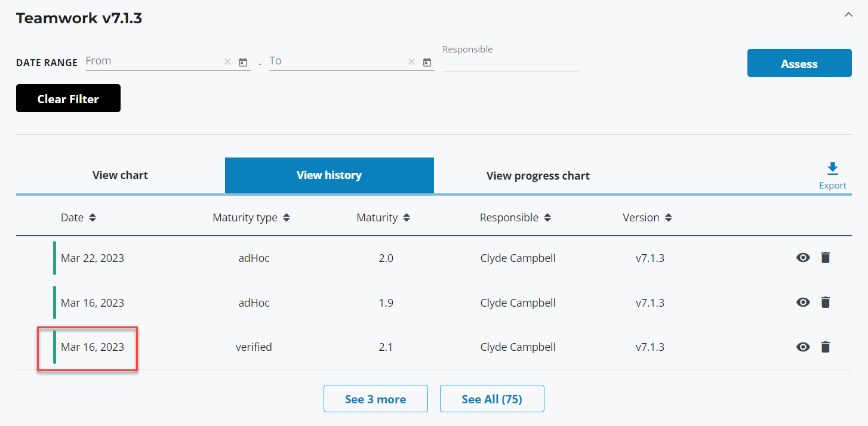
Task: Collapse the Teamwork v7.1.3 section
Action: point(848,15)
